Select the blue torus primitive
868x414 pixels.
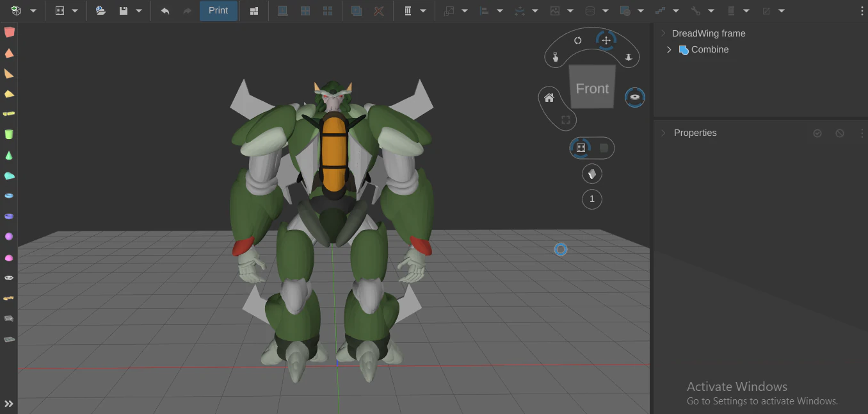pos(9,196)
